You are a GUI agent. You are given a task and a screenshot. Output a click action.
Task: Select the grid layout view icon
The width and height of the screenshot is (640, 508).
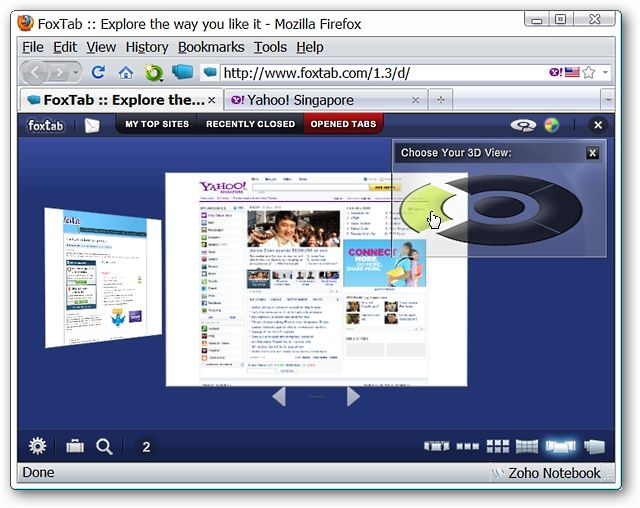click(x=498, y=446)
